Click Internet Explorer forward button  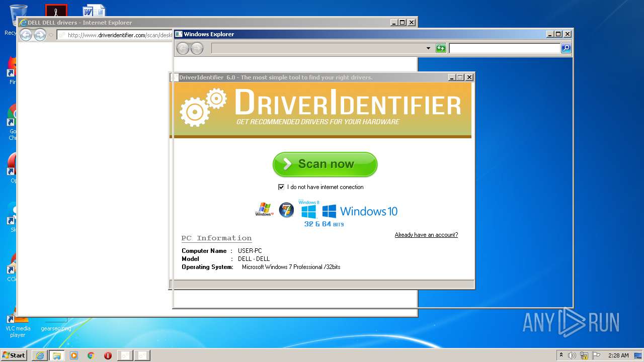click(40, 35)
